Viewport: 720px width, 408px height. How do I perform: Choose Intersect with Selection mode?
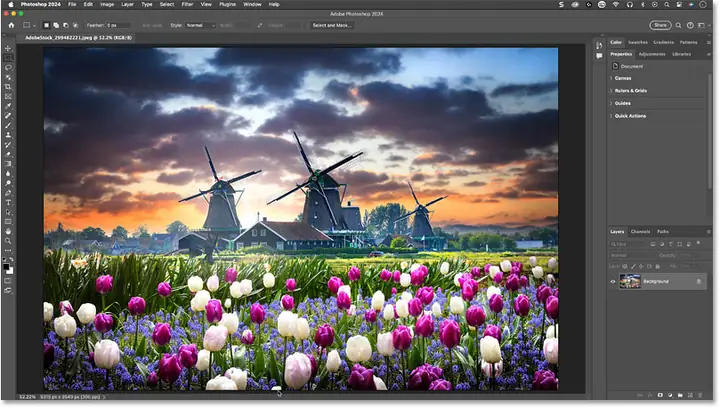click(x=75, y=25)
